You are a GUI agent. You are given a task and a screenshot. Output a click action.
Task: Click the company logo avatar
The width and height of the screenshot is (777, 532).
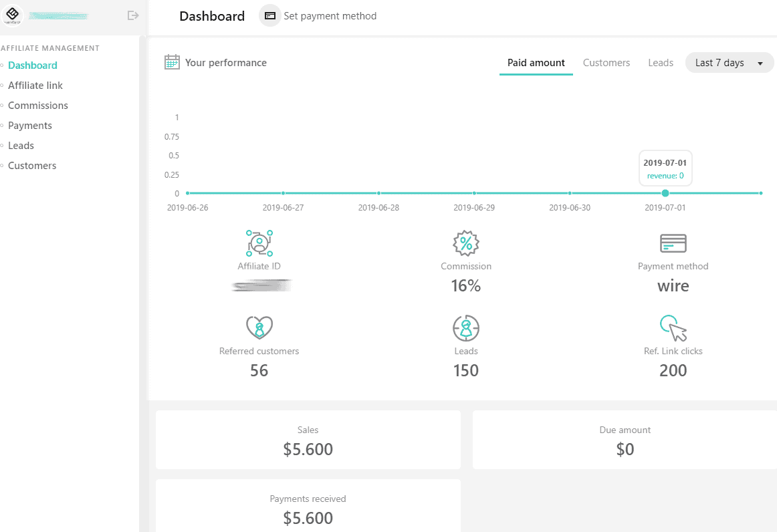pyautogui.click(x=13, y=15)
